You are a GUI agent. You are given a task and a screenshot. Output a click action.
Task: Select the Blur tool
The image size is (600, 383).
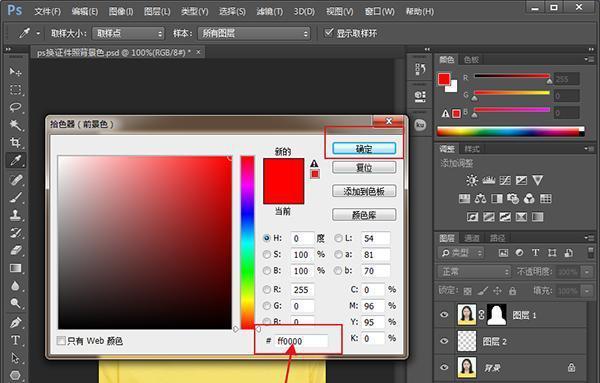pos(15,286)
